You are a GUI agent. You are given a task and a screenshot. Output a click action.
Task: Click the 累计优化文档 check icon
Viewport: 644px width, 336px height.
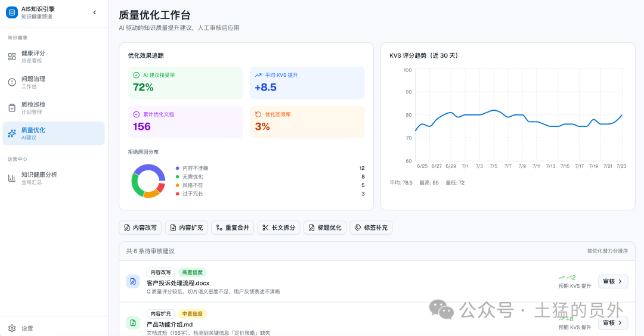click(x=137, y=114)
